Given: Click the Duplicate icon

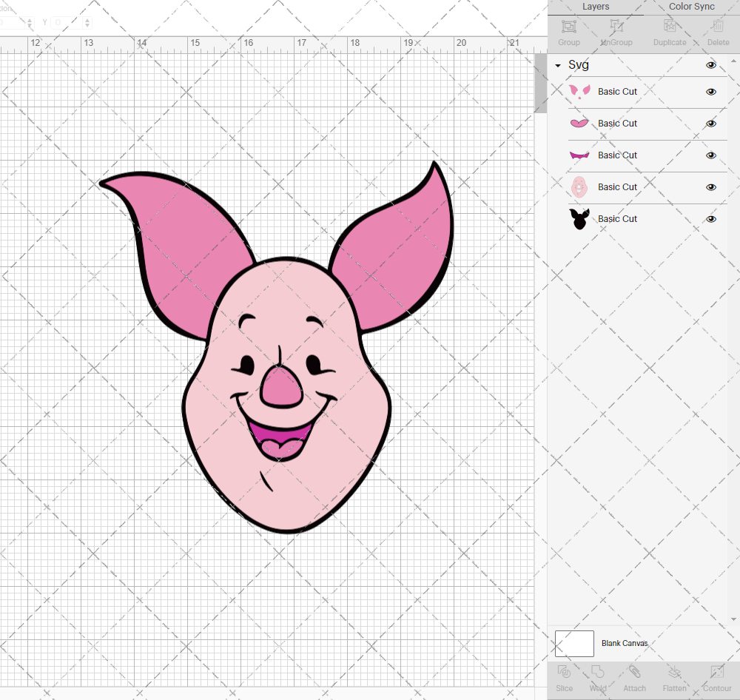Looking at the screenshot, I should pyautogui.click(x=669, y=27).
